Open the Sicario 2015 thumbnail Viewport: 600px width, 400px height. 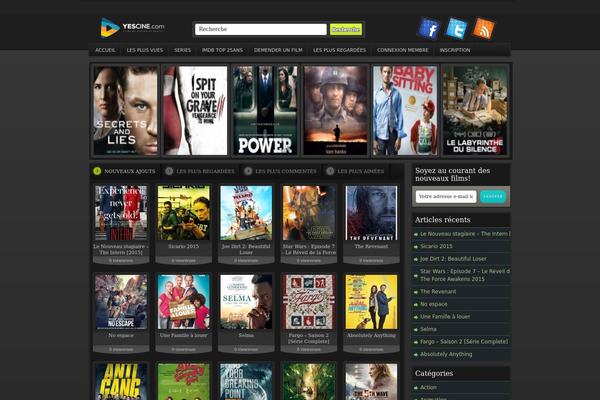[x=184, y=213]
